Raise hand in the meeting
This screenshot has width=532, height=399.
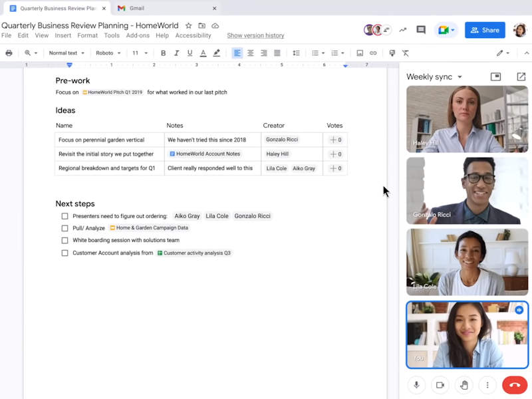click(x=464, y=384)
